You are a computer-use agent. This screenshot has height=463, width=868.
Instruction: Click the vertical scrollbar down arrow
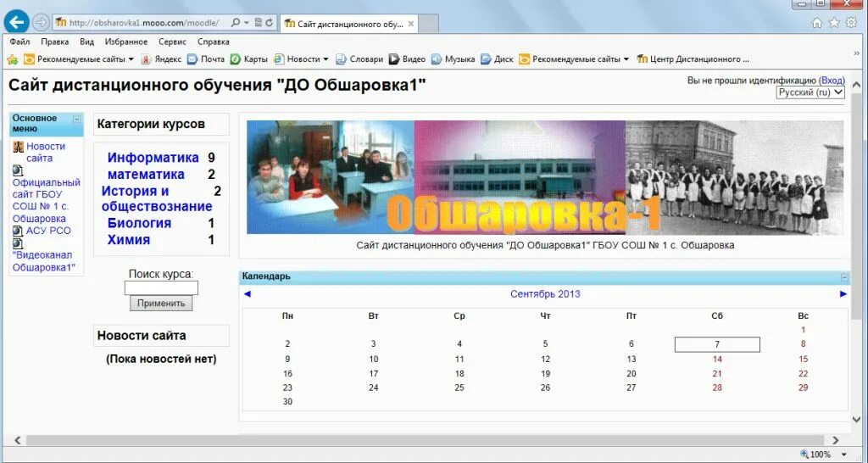856,419
